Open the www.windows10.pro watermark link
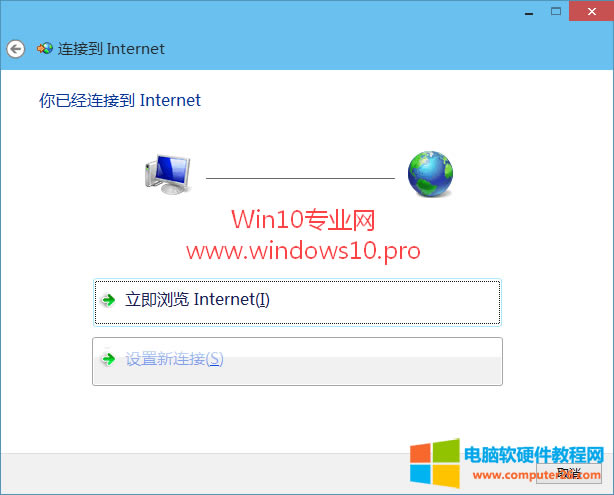Image resolution: width=614 pixels, height=495 pixels. coord(303,251)
